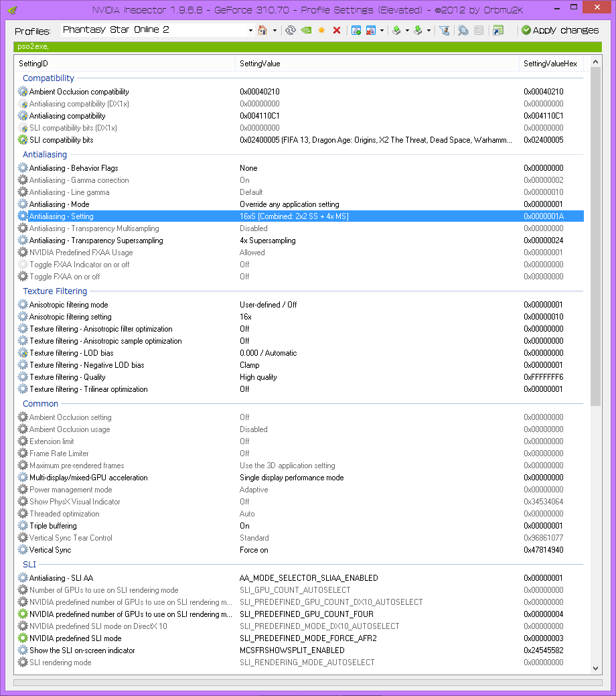Viewport: 616px width, 696px height.
Task: Click the vertical scrollbar thumb
Action: tap(596, 236)
